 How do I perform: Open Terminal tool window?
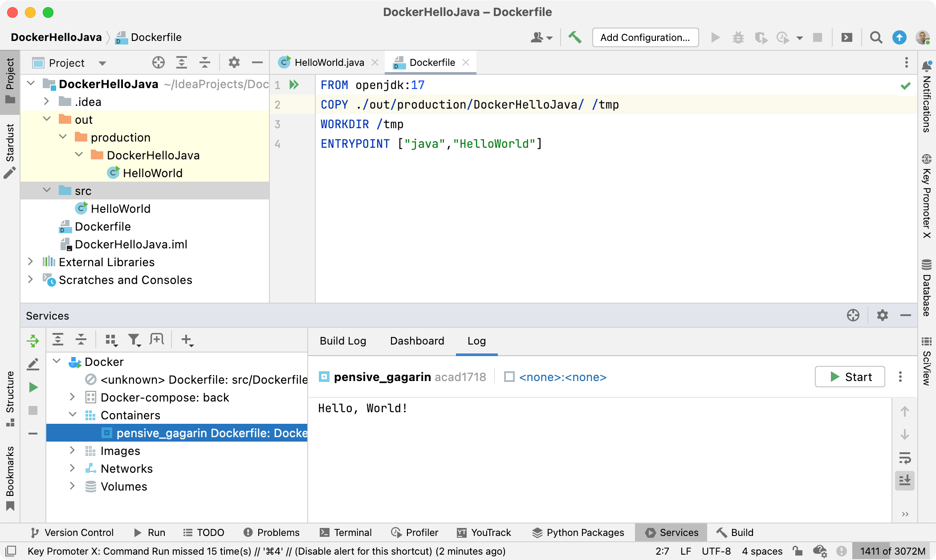(346, 532)
